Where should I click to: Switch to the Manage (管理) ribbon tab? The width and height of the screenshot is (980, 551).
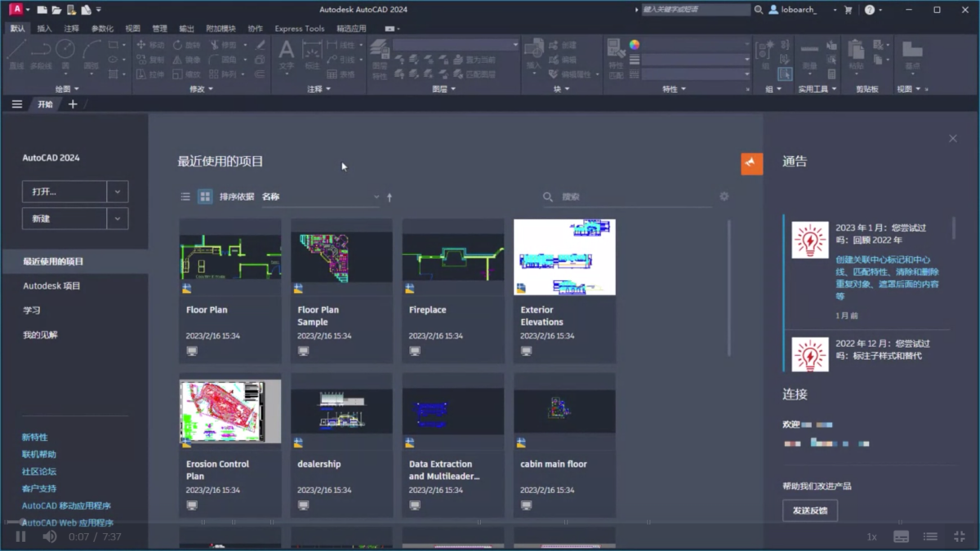tap(159, 28)
